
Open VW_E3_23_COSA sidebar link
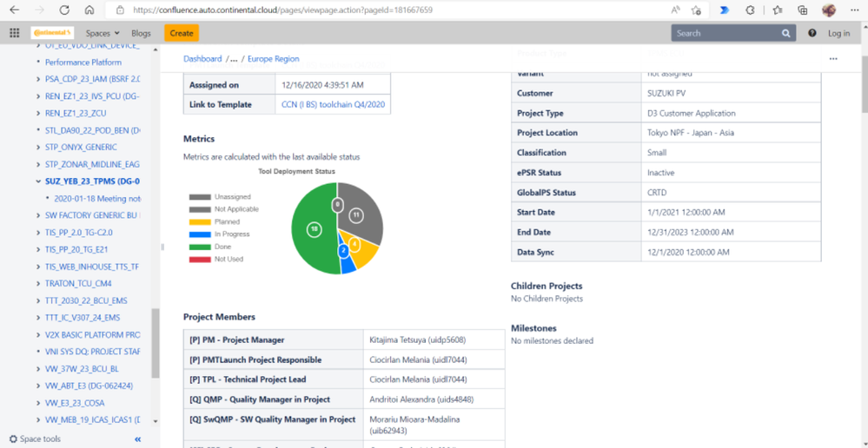tap(75, 403)
